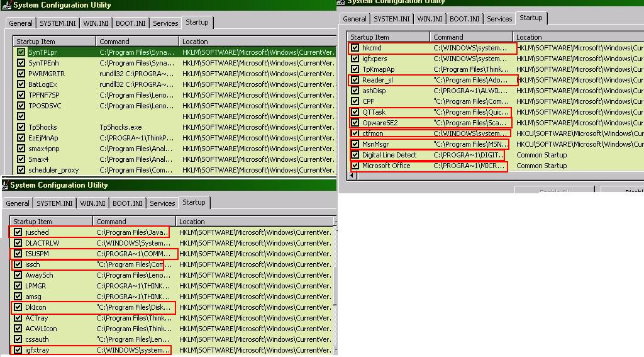Click Startup Item column header above SynTPLpr
This screenshot has height=357, width=644.
[x=55, y=42]
